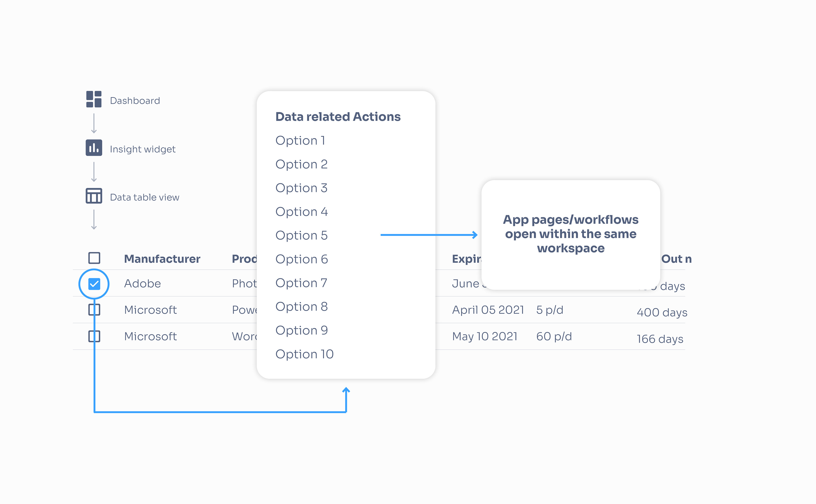Click the App pages/workflows info card
The image size is (816, 504).
[x=571, y=234]
